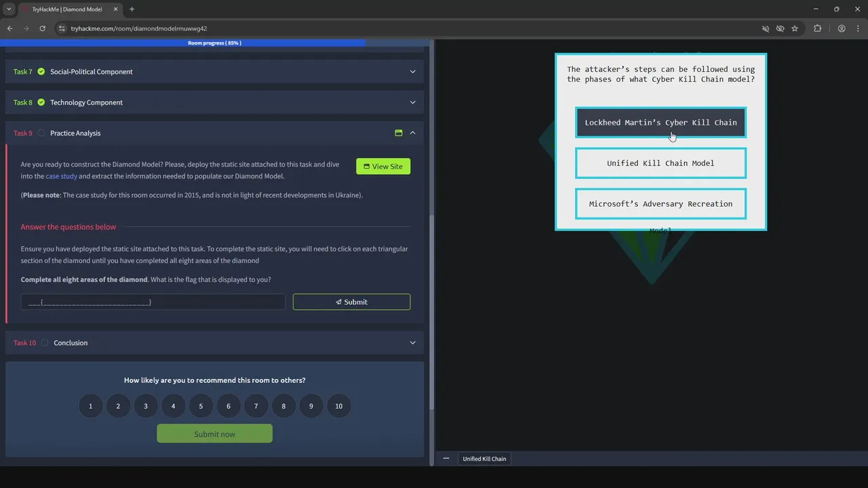Go forward to the next page
This screenshot has width=868, height=488.
click(x=26, y=28)
